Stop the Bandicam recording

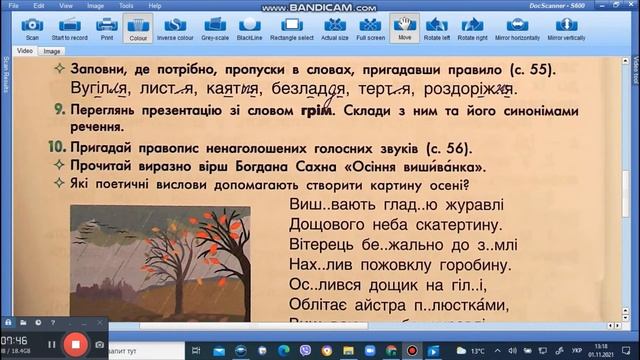(x=76, y=344)
